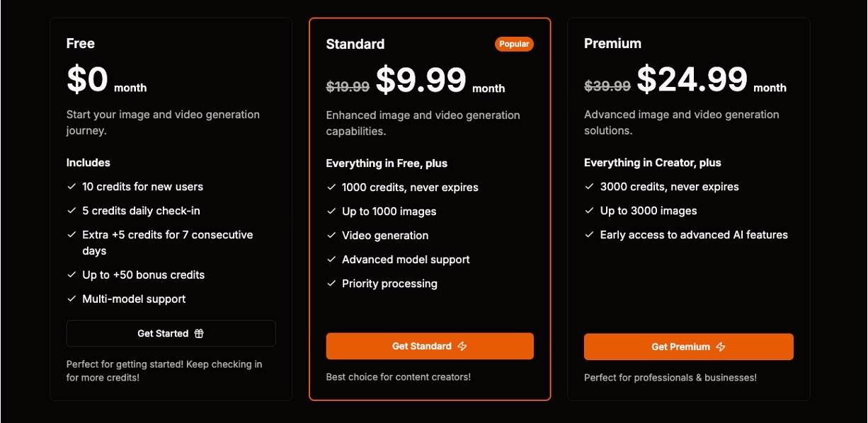
Task: Click the $24.99 Premium price
Action: [692, 79]
